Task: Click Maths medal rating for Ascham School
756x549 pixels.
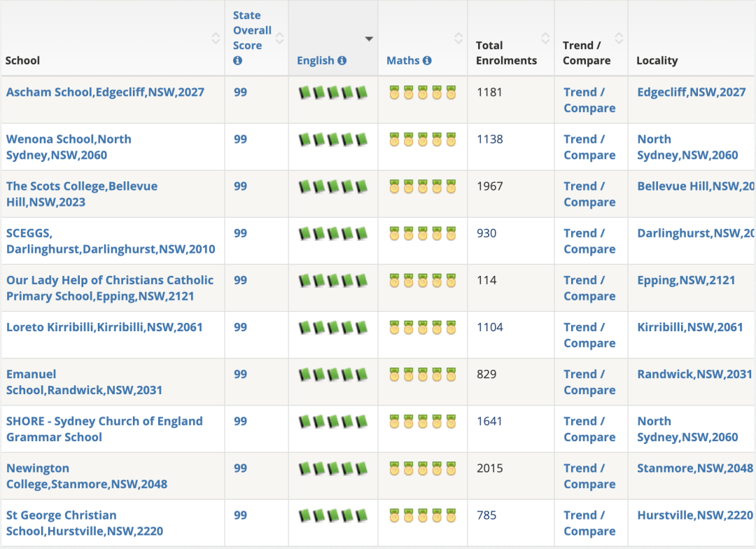Action: [423, 92]
